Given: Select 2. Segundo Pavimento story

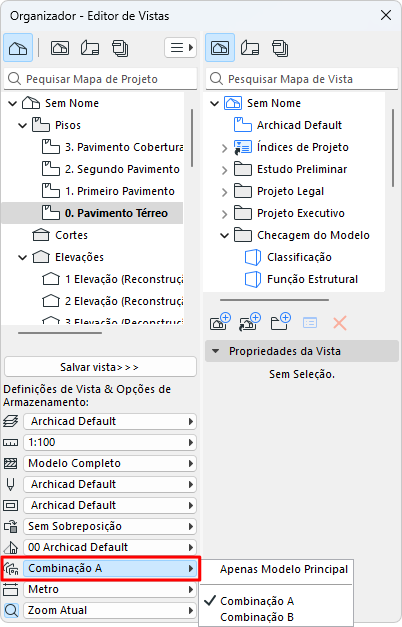Looking at the screenshot, I should (111, 169).
